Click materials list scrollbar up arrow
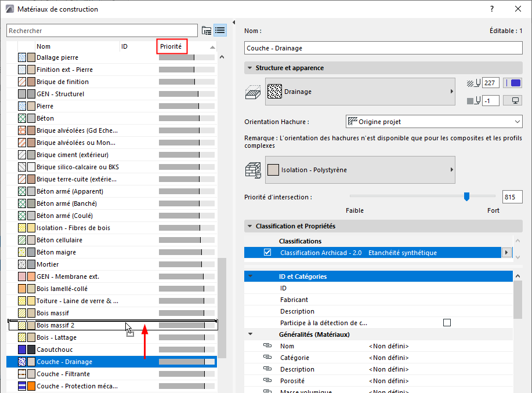 pyautogui.click(x=222, y=57)
